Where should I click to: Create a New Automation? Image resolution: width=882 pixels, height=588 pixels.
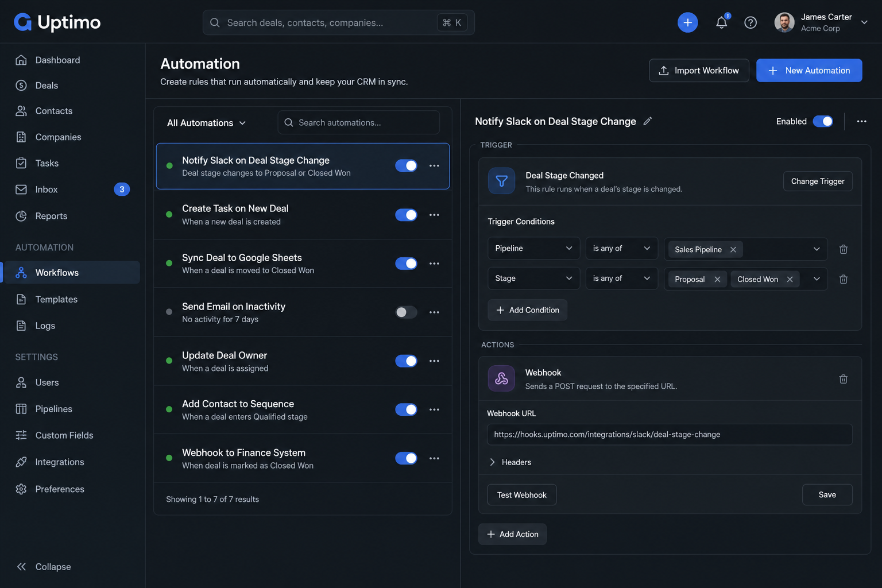(x=809, y=71)
